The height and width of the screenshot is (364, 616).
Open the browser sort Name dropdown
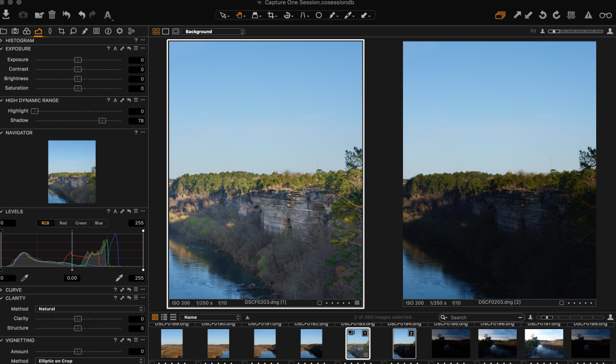[210, 317]
